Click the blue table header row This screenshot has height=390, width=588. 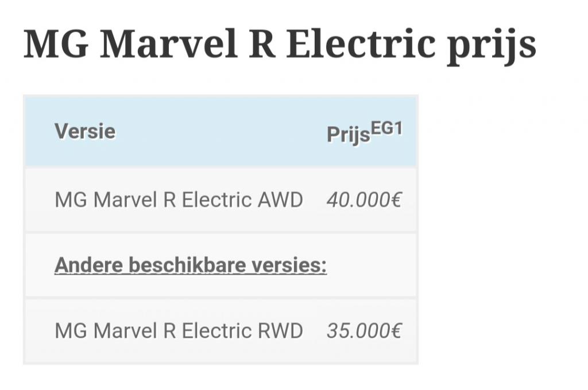click(220, 131)
